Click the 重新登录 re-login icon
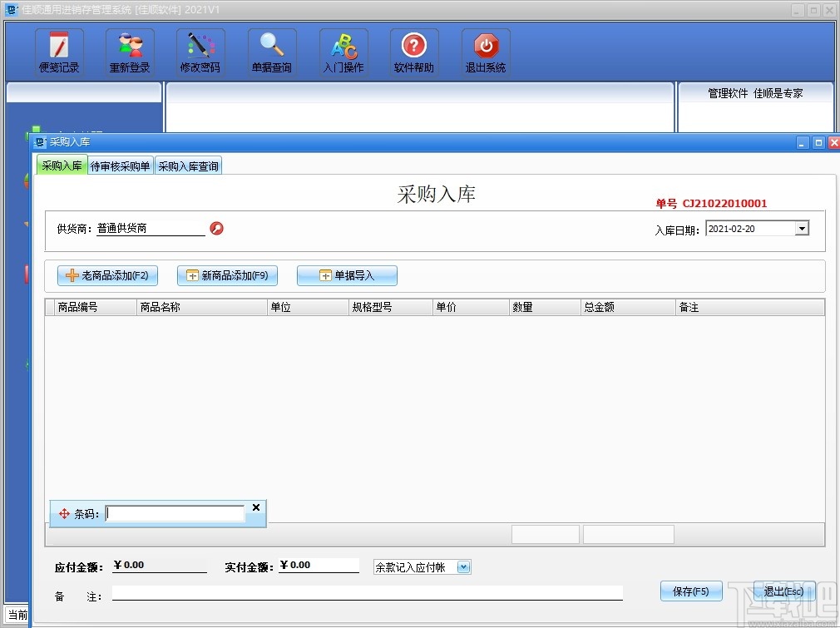Viewport: 840px width, 628px height. click(129, 51)
